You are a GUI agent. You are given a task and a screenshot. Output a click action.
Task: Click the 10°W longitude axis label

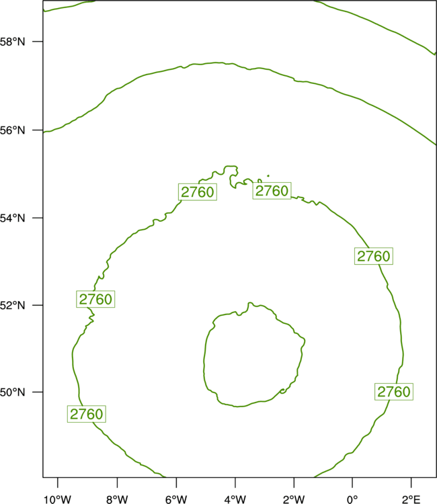click(58, 499)
